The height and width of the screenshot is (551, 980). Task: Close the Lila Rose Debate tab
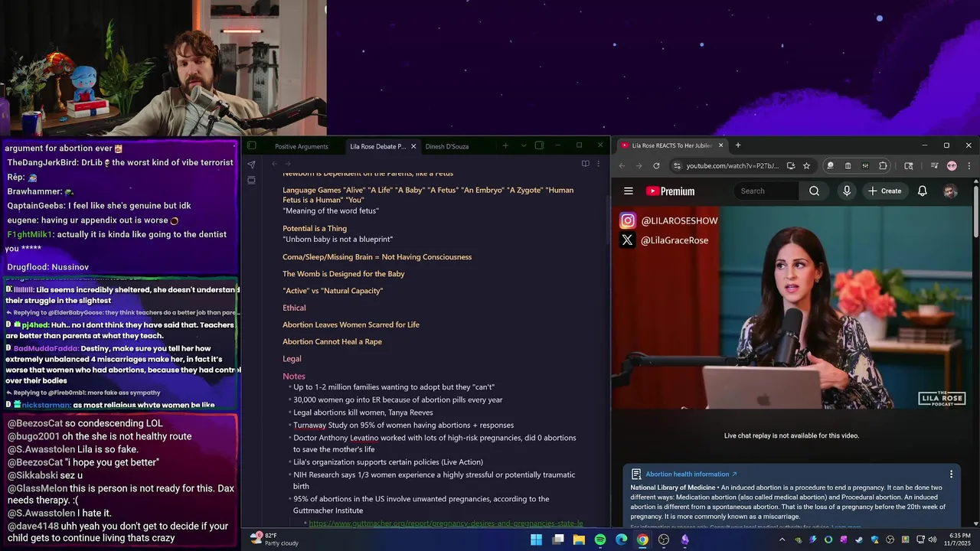413,146
